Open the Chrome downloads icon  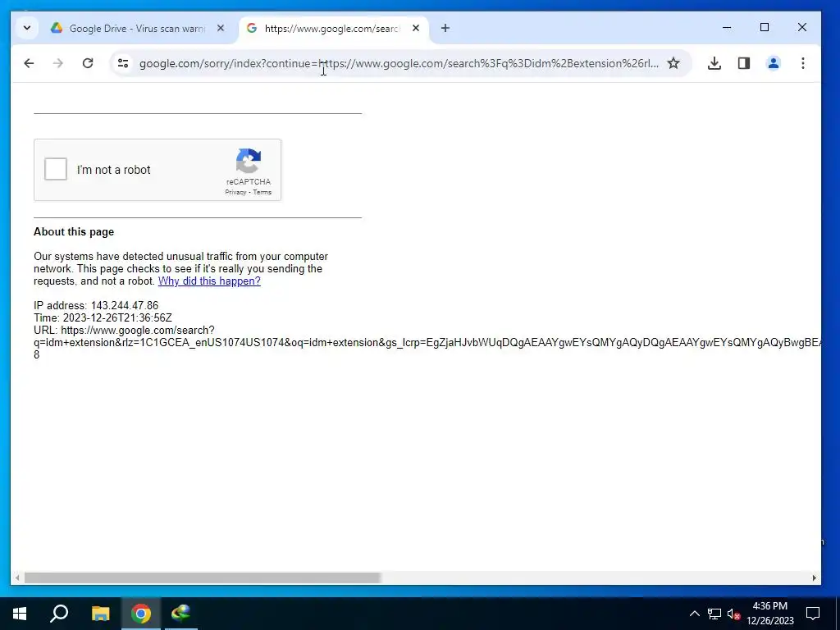tap(714, 63)
